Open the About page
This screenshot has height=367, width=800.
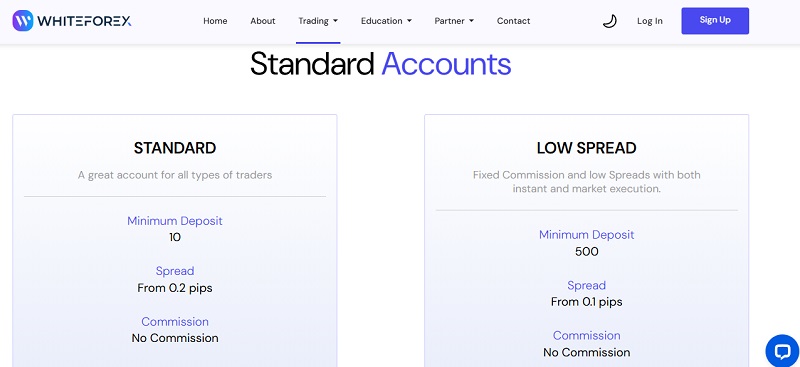tap(263, 21)
